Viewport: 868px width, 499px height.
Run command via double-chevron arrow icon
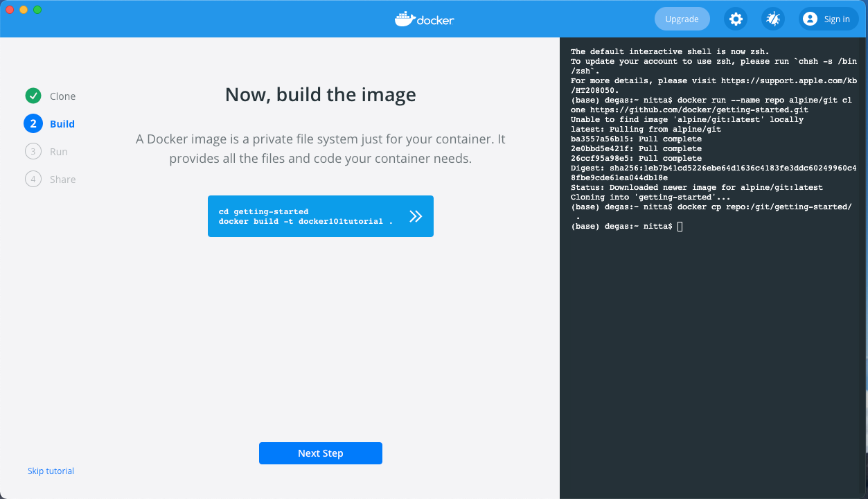pos(416,216)
